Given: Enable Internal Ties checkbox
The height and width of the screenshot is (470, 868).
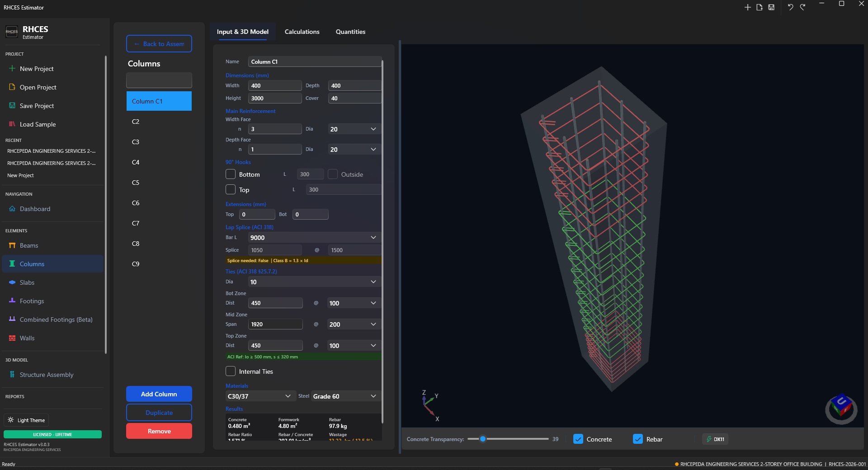Looking at the screenshot, I should (x=231, y=371).
